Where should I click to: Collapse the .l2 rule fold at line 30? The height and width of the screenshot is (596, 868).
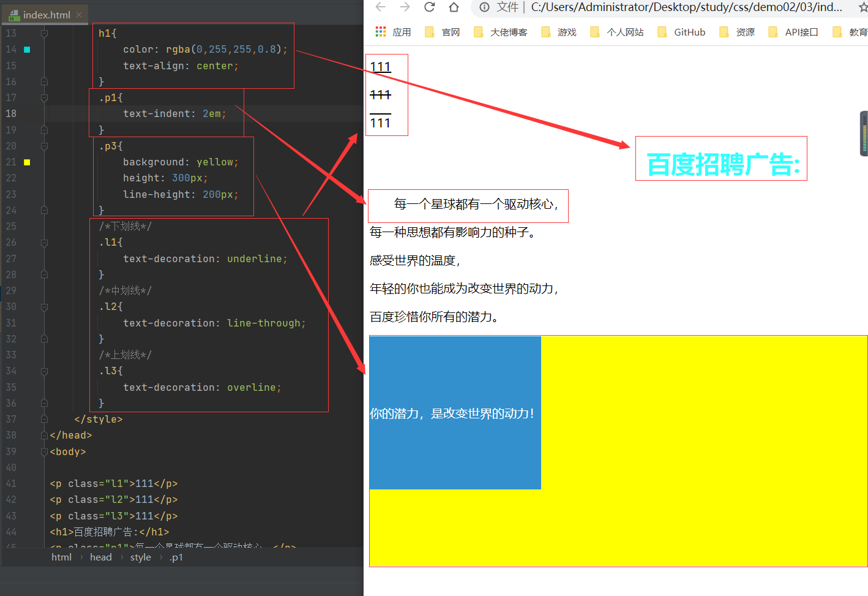[44, 307]
